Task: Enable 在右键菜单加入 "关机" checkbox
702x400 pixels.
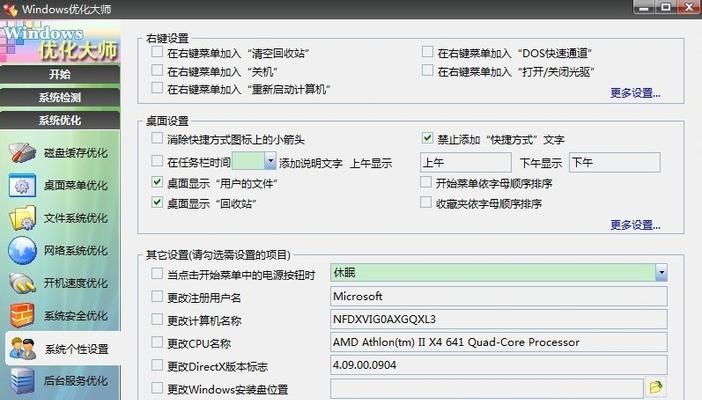Action: [157, 70]
